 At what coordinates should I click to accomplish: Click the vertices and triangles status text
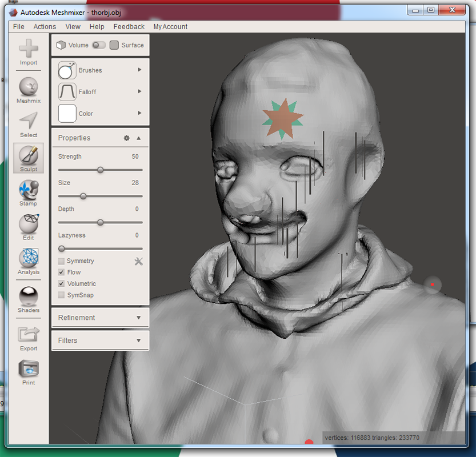click(x=372, y=438)
